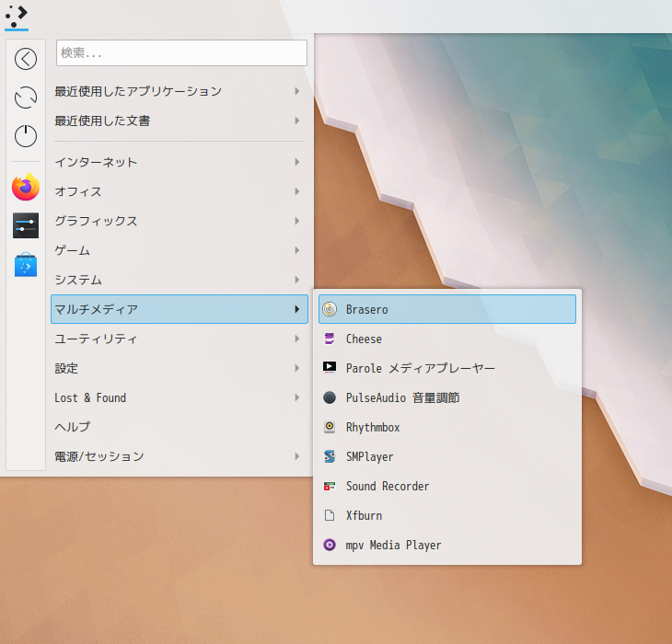Open 最近使用した文書 submenu

180,121
